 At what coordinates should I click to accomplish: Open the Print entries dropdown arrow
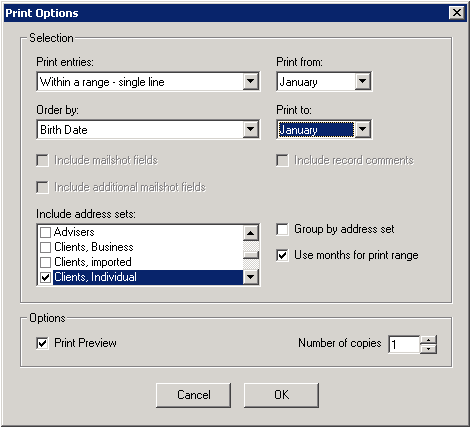tap(251, 81)
